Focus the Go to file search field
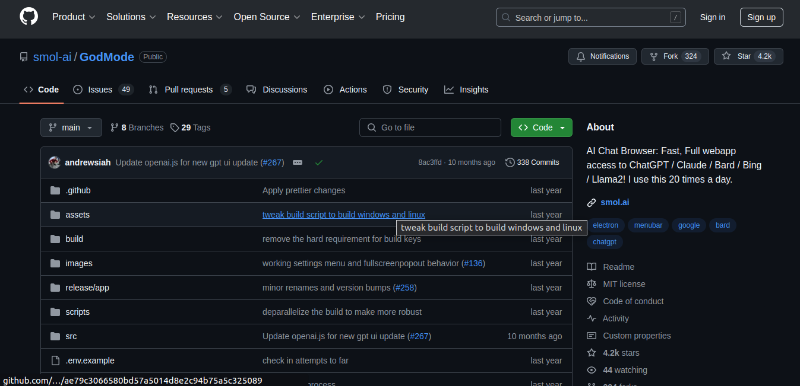 (x=430, y=127)
